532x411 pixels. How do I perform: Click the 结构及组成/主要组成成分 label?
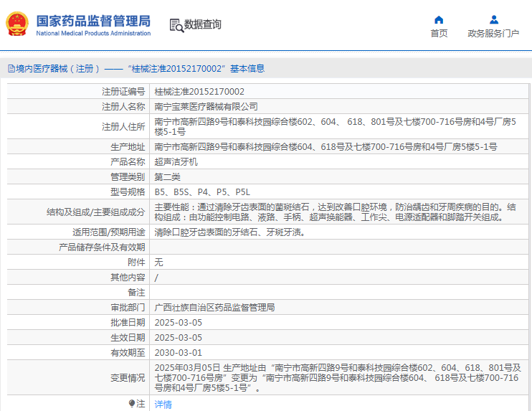pyautogui.click(x=96, y=212)
